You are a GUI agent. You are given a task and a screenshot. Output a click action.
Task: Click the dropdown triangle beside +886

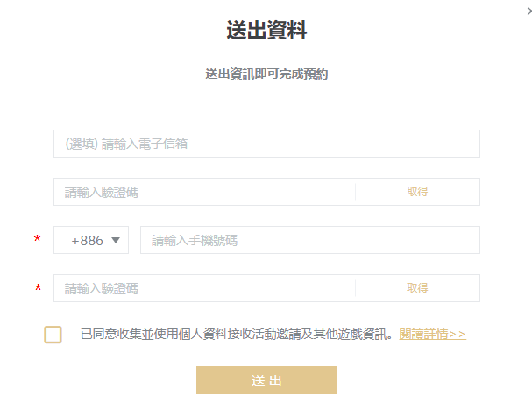click(116, 240)
